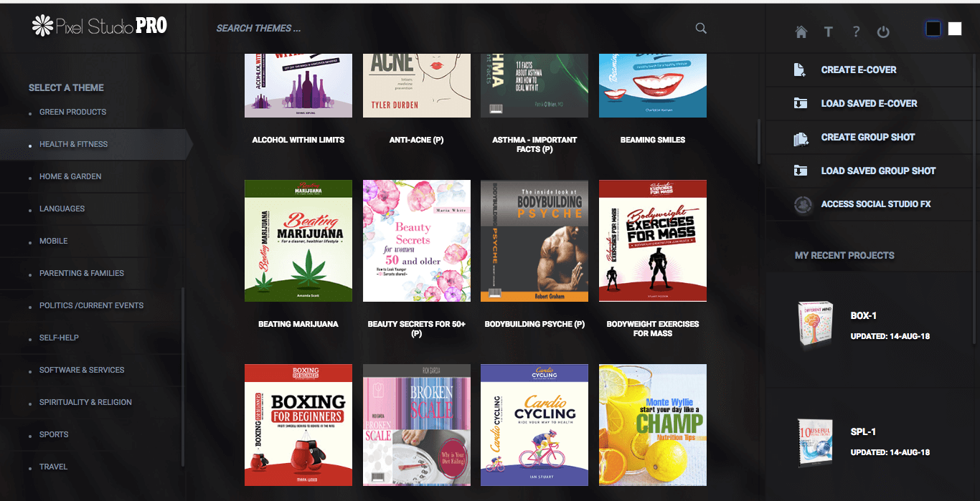
Task: Open the help question mark icon
Action: pos(856,32)
